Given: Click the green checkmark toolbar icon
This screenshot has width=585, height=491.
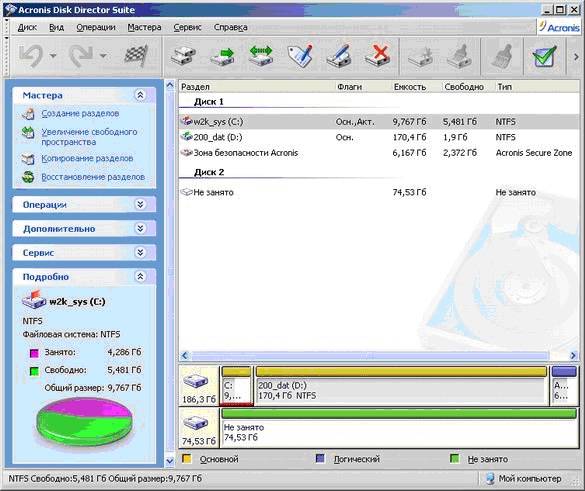Looking at the screenshot, I should [544, 56].
